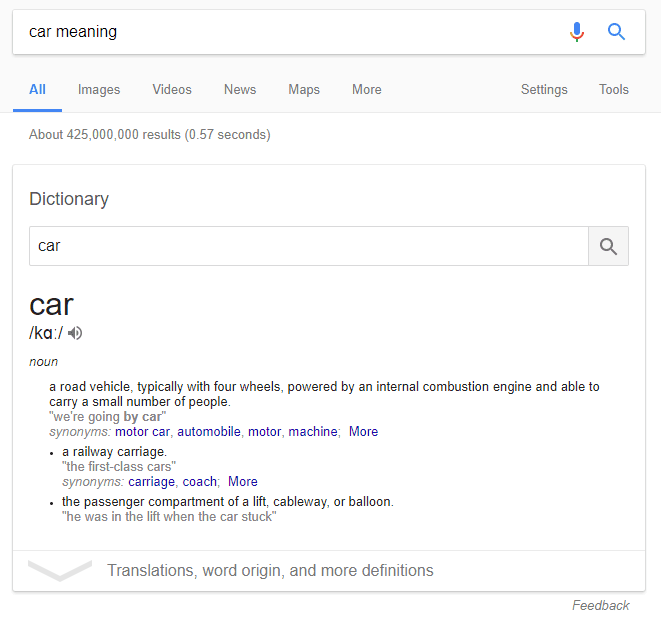Open the Maps results tab

pos(304,90)
